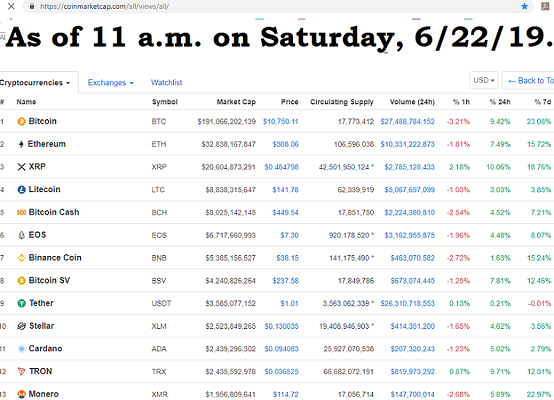Open the Binance Coin name link

(x=55, y=258)
